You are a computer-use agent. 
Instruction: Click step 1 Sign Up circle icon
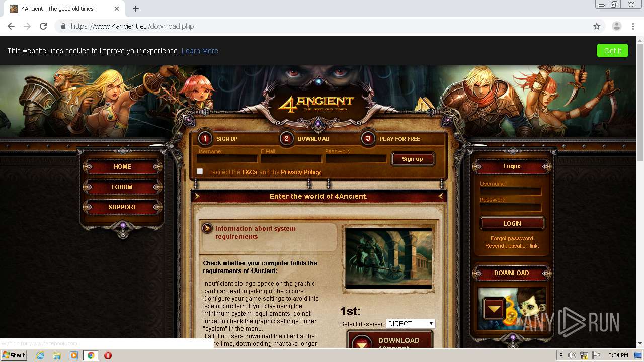tap(205, 138)
